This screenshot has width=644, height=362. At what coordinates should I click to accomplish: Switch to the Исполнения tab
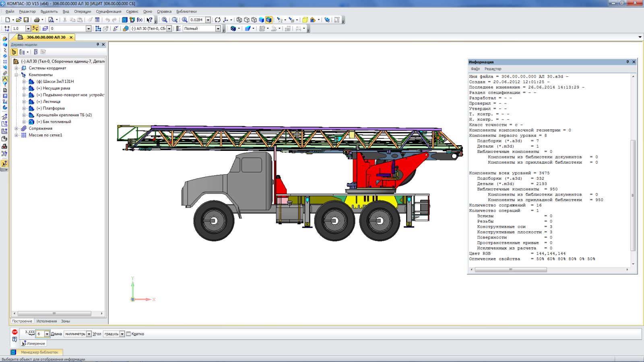pyautogui.click(x=47, y=321)
